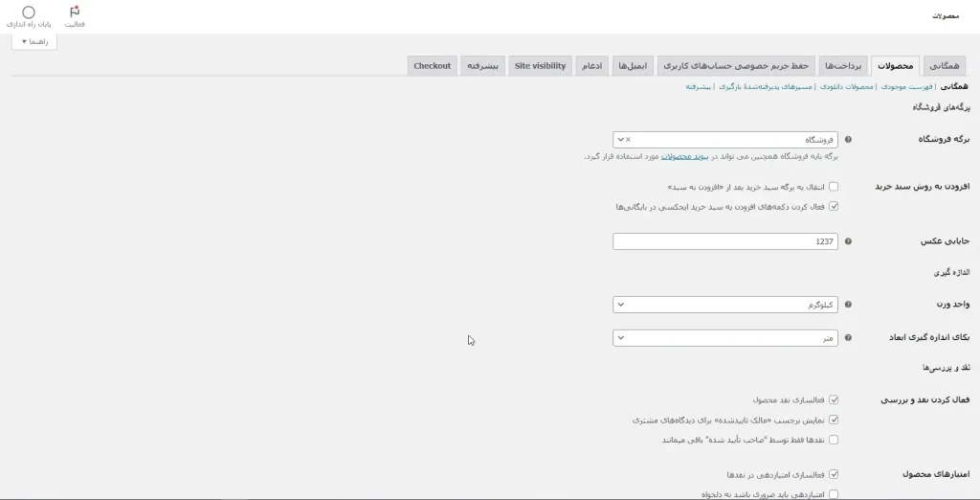Switch to the محصولات settings tab
980x500 pixels.
pos(895,66)
